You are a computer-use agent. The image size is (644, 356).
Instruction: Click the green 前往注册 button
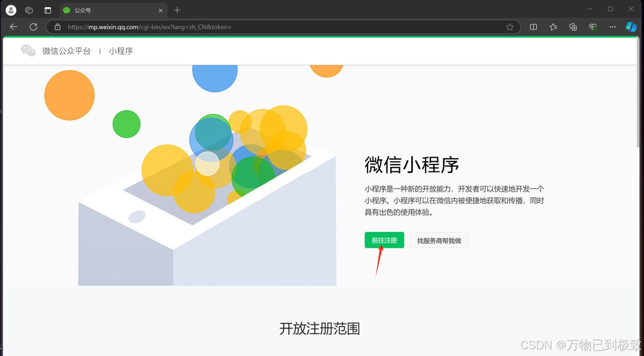coord(384,240)
